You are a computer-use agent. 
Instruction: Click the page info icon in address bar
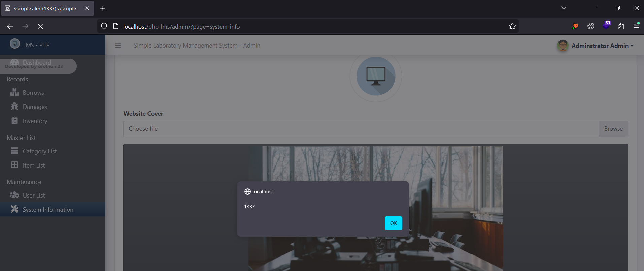pyautogui.click(x=116, y=26)
